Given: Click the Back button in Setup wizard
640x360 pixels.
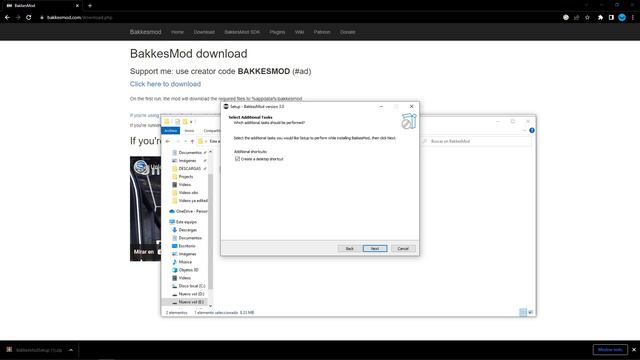Looking at the screenshot, I should point(349,248).
